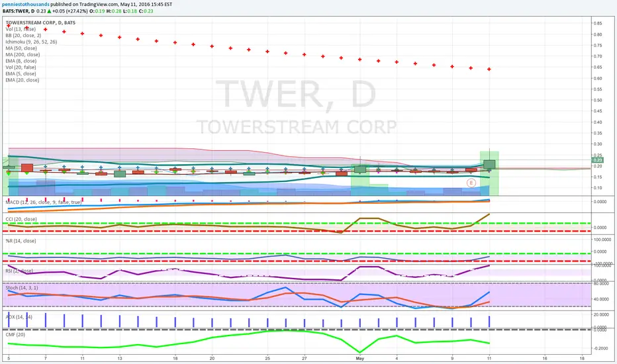Select the BB (20, close, 2) indicator label
The width and height of the screenshot is (617, 364).
[x=23, y=36]
